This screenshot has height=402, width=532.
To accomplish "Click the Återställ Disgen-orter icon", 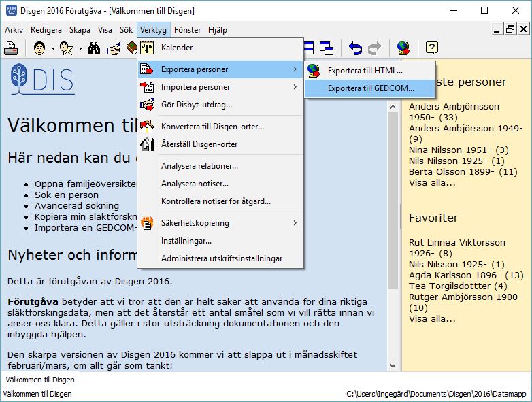I will [147, 144].
